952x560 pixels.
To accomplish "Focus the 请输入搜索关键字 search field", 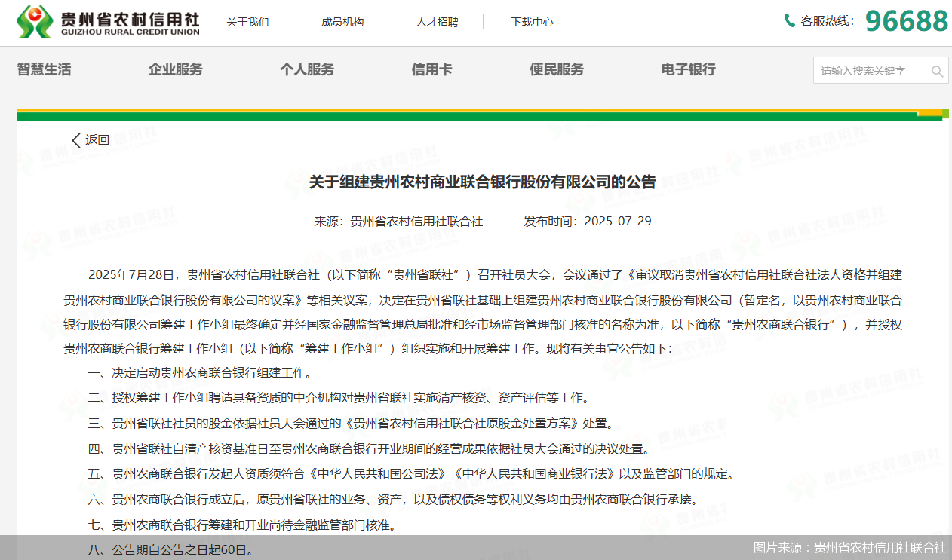I will click(871, 71).
